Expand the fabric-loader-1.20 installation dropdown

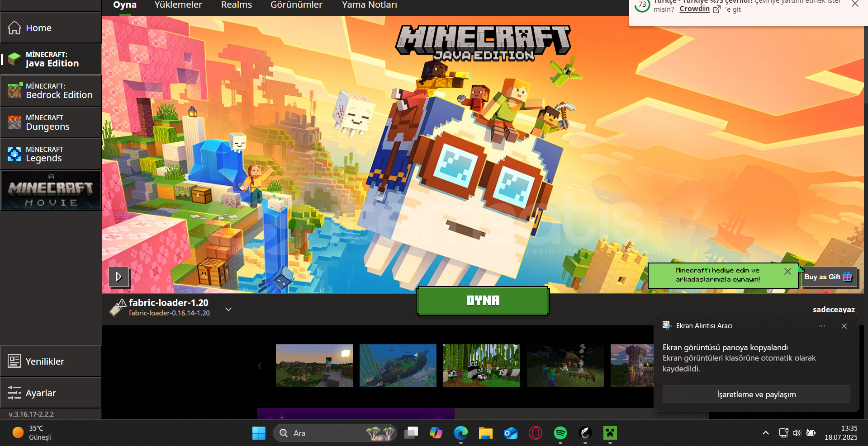[x=228, y=310]
